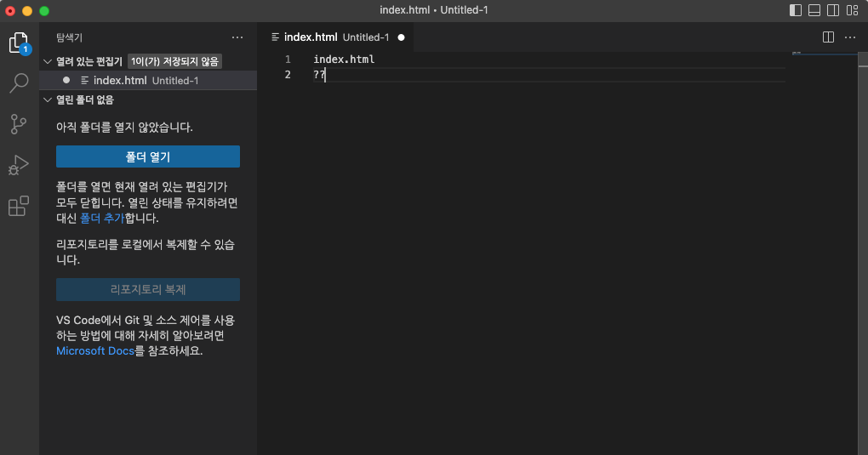Viewport: 868px width, 455px height.
Task: Open editor More Actions ellipsis
Action: tap(850, 37)
